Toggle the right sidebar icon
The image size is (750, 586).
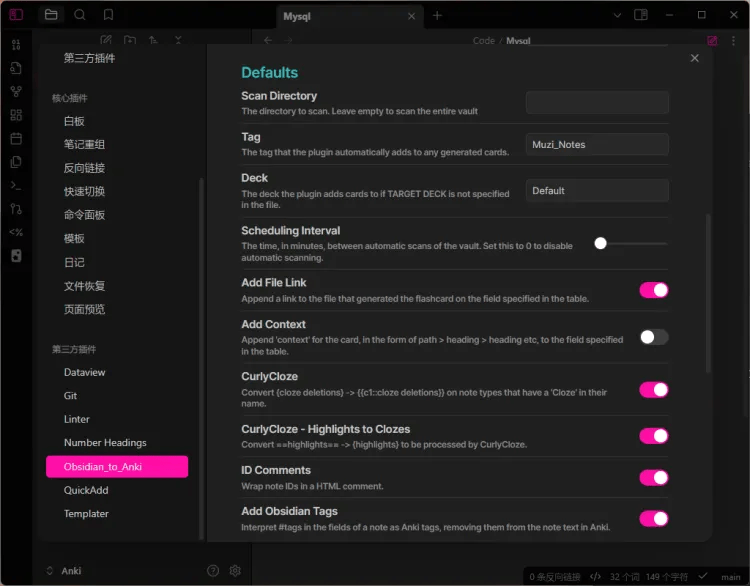640,15
